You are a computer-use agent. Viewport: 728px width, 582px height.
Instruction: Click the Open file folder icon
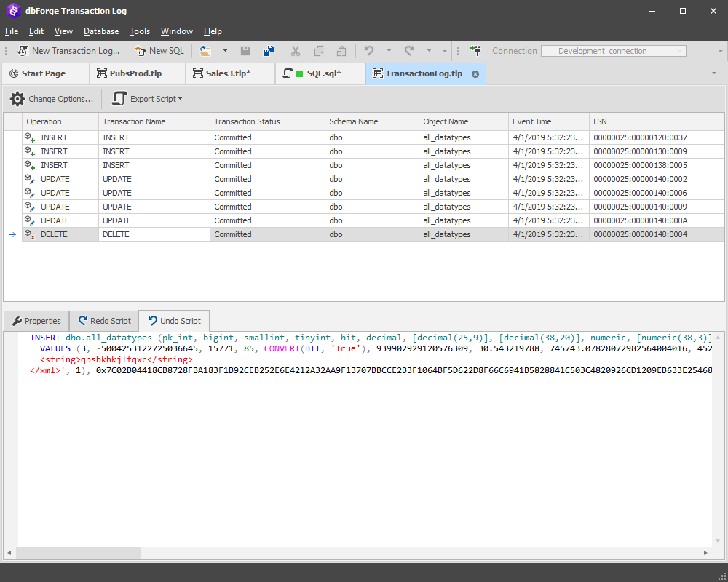pyautogui.click(x=205, y=51)
